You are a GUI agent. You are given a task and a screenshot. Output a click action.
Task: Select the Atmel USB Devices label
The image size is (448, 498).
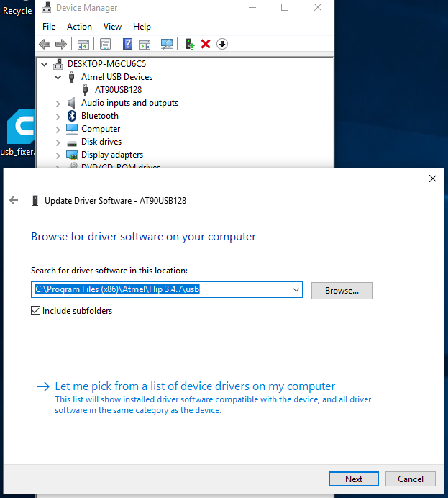116,77
